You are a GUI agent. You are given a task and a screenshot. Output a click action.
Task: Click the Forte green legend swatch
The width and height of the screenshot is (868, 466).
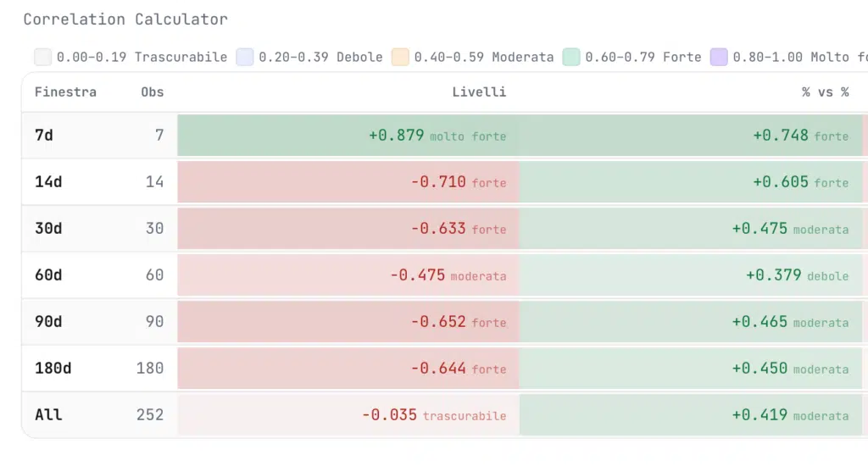pyautogui.click(x=571, y=58)
